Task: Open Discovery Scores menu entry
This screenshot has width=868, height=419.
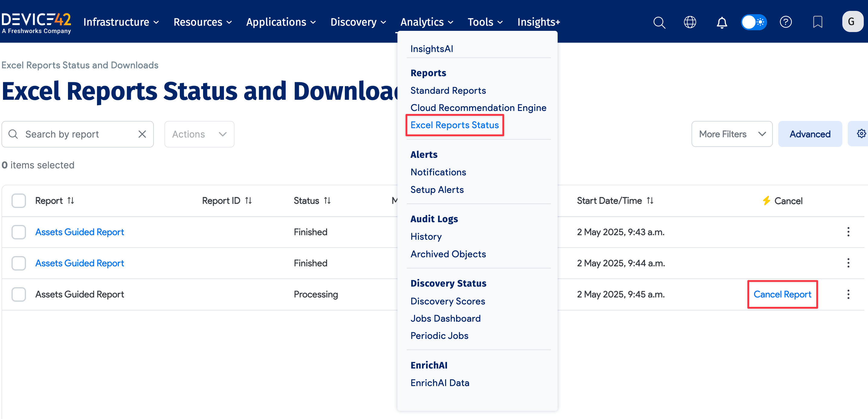Action: point(448,301)
